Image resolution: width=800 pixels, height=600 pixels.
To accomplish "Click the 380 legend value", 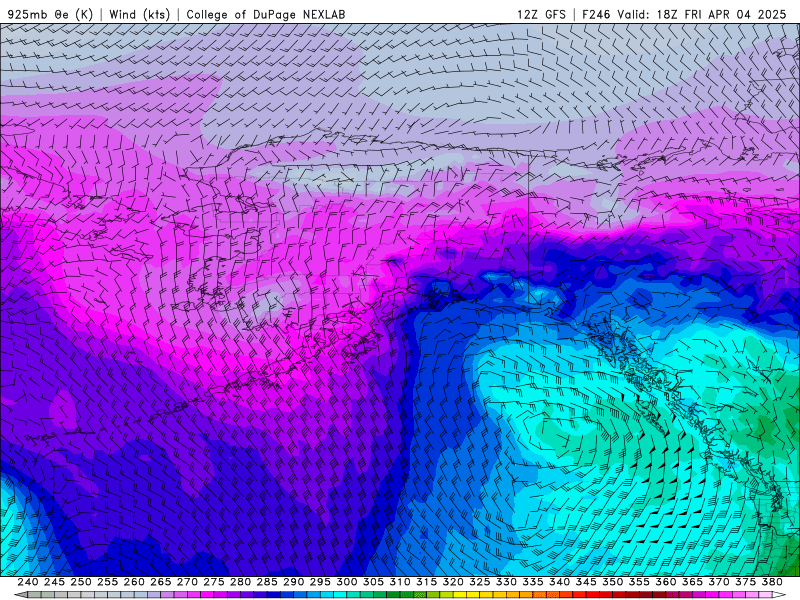I will click(772, 582).
